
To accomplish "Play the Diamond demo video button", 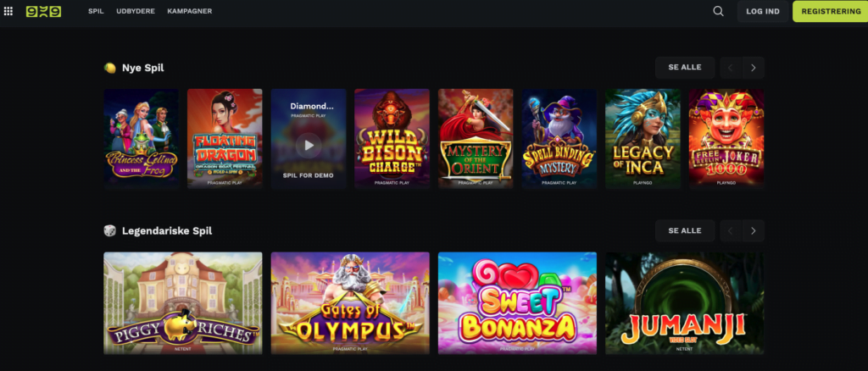I will point(309,146).
